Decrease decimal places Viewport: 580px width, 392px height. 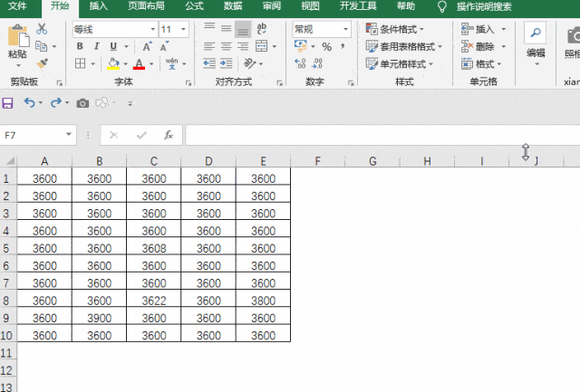coord(317,63)
